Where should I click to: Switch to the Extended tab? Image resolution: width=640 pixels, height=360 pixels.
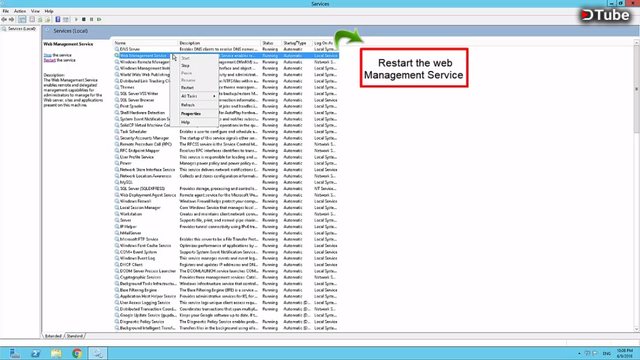click(53, 336)
